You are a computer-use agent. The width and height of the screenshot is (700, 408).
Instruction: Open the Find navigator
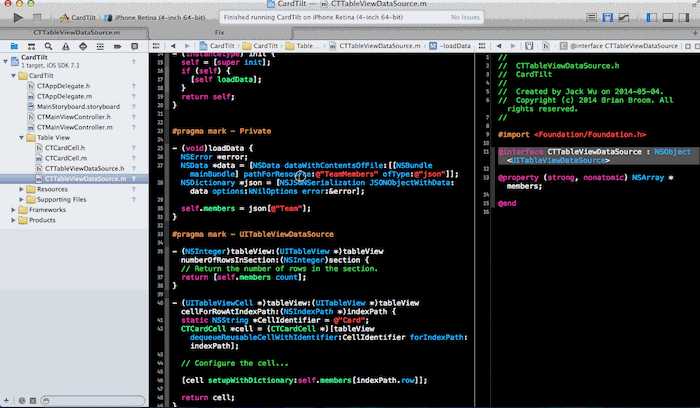(48, 46)
